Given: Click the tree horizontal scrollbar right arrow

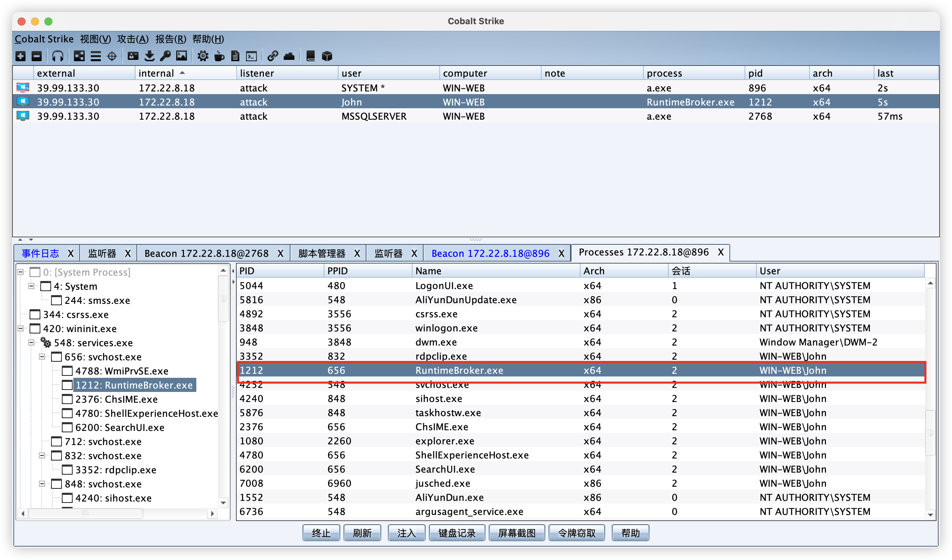Looking at the screenshot, I should click(212, 513).
